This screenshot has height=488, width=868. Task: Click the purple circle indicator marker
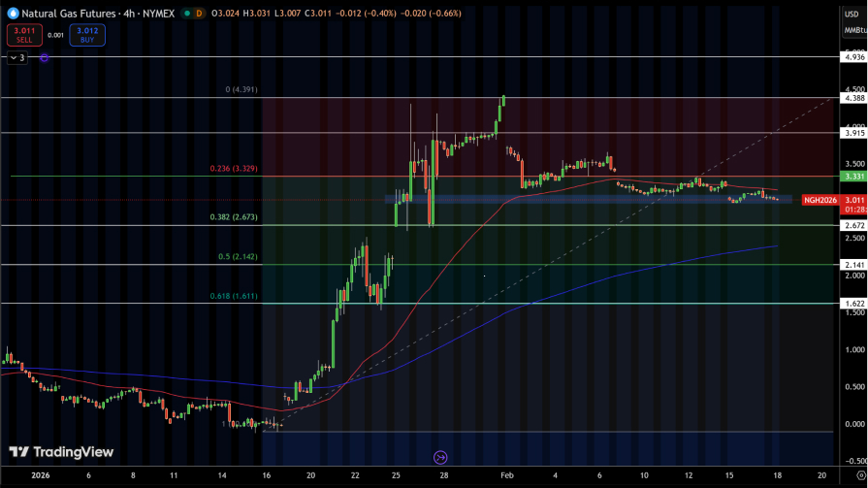[45, 58]
